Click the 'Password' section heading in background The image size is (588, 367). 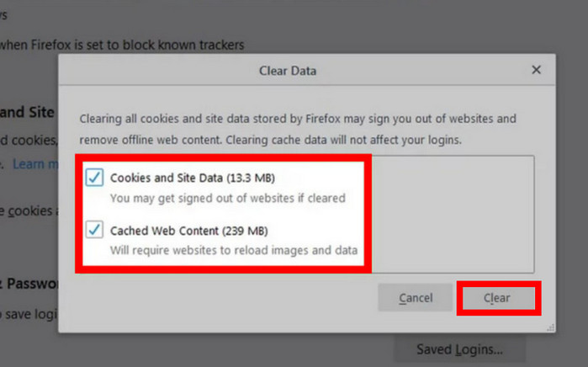[x=28, y=284]
